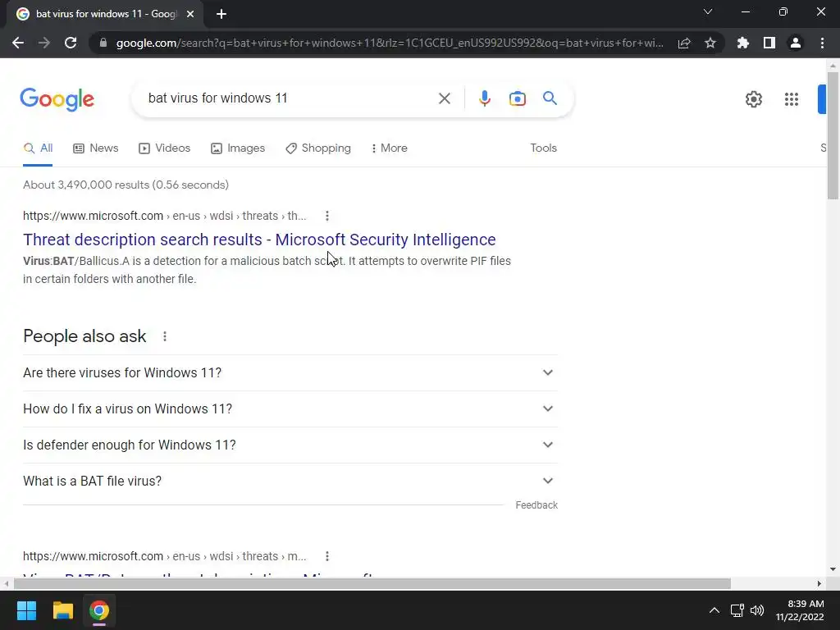This screenshot has height=630, width=840.
Task: Click the Virus:BAT/Ballicus.A snippet text
Action: point(267,270)
